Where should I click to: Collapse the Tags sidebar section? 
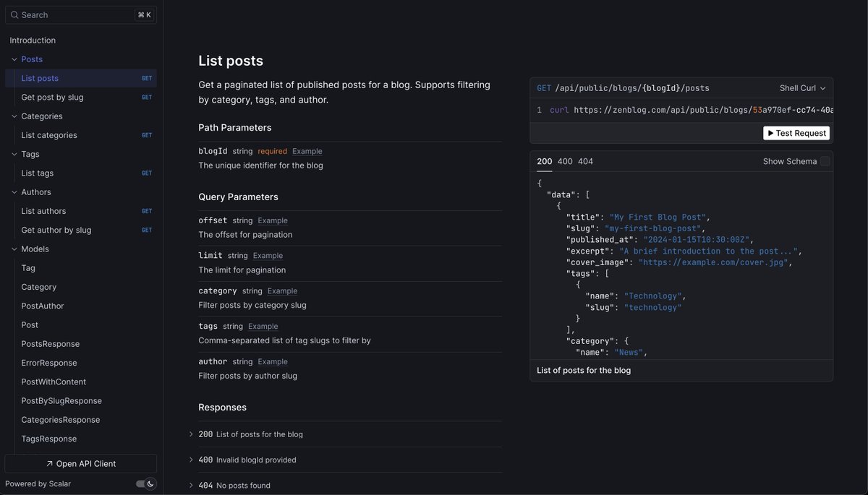14,154
